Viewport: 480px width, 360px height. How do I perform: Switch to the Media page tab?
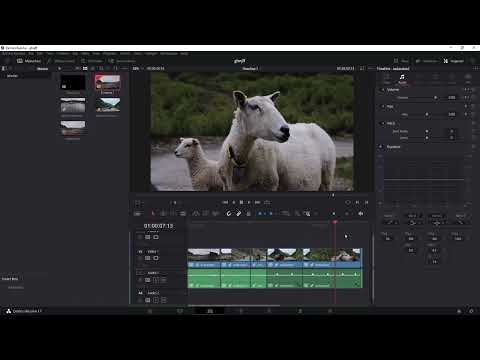click(150, 311)
